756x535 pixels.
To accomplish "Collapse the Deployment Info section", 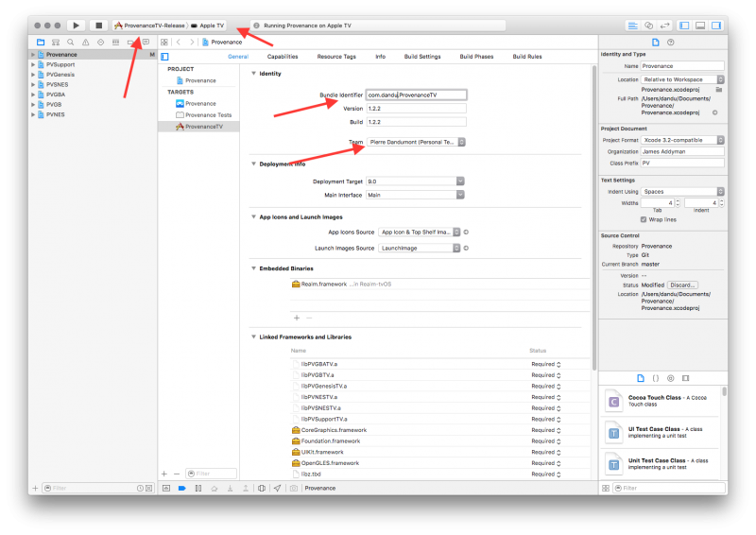I will coord(253,164).
